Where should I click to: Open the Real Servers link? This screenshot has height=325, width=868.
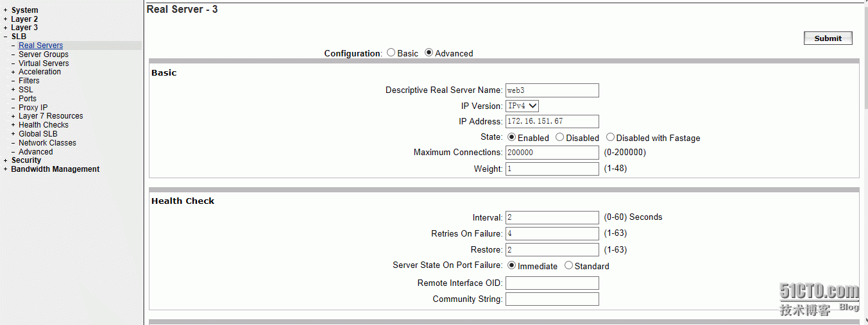tap(41, 46)
